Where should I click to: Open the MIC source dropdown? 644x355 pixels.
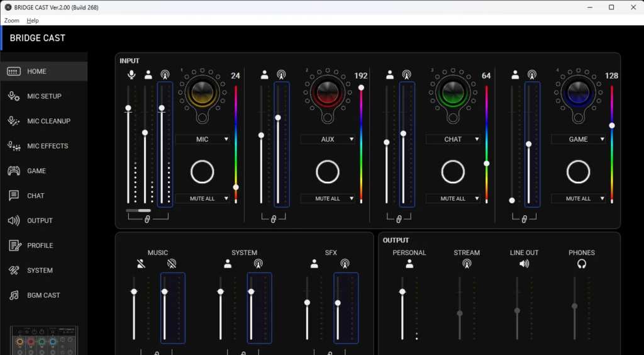point(203,139)
